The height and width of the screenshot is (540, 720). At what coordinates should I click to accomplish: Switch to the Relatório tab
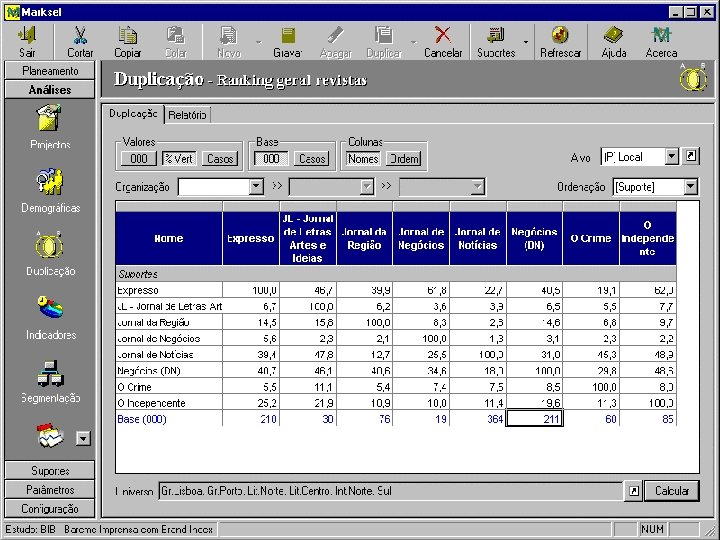coord(187,115)
